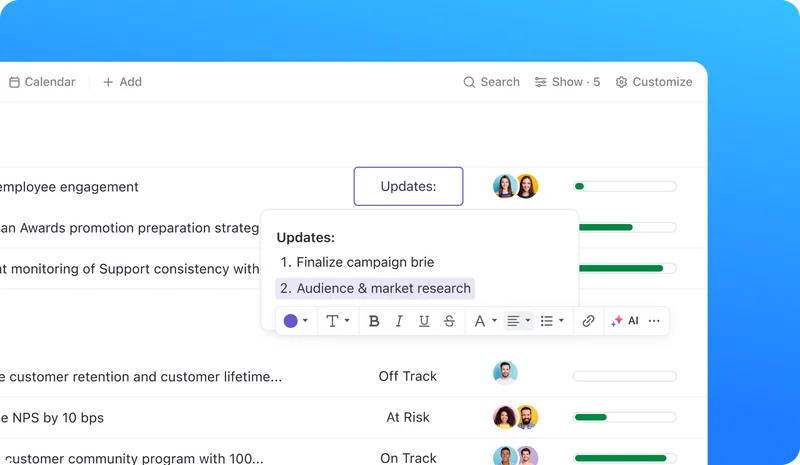The width and height of the screenshot is (800, 465).
Task: Apply italic formatting to text
Action: (399, 321)
